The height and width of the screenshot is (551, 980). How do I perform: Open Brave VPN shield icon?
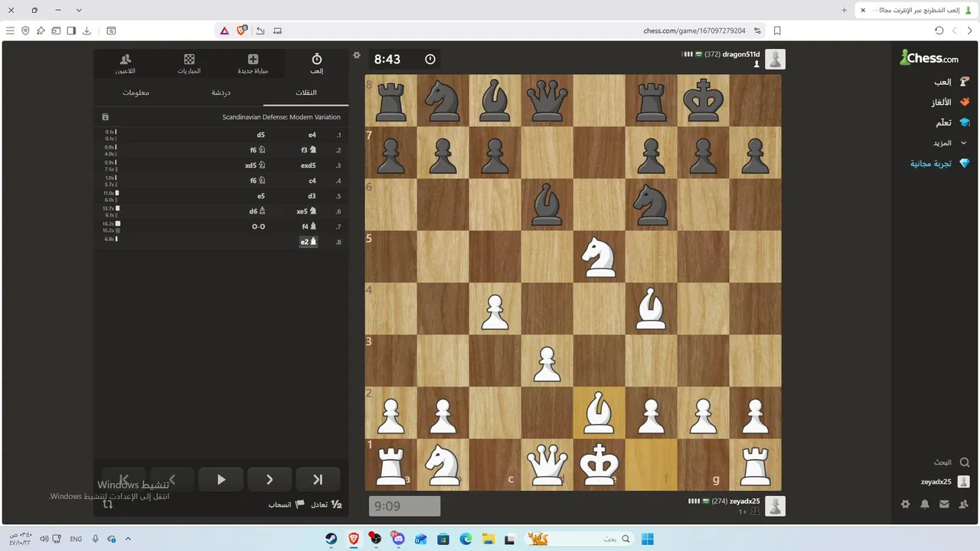click(x=24, y=31)
